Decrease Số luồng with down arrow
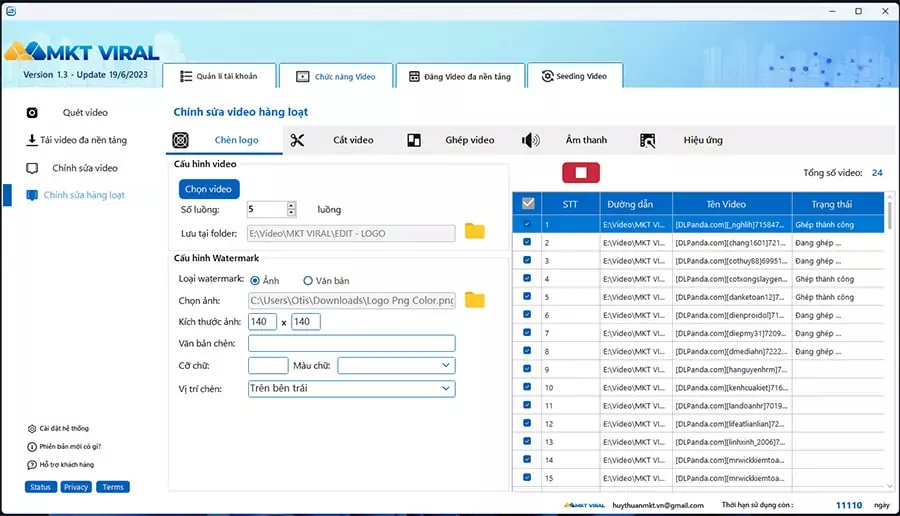 [x=292, y=213]
